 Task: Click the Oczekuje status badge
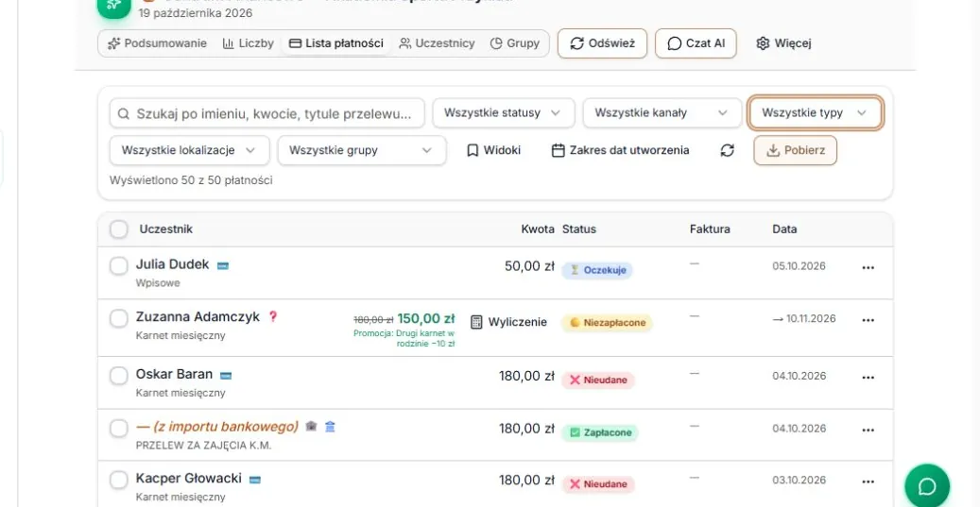click(x=597, y=270)
